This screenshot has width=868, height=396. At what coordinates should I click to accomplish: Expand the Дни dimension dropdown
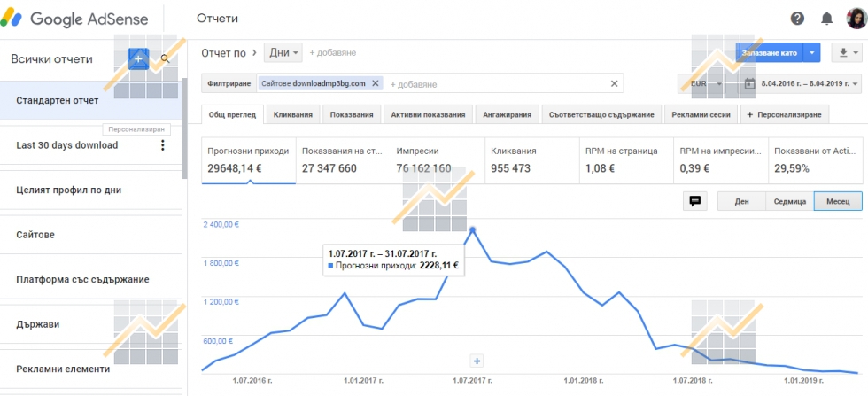[x=283, y=52]
